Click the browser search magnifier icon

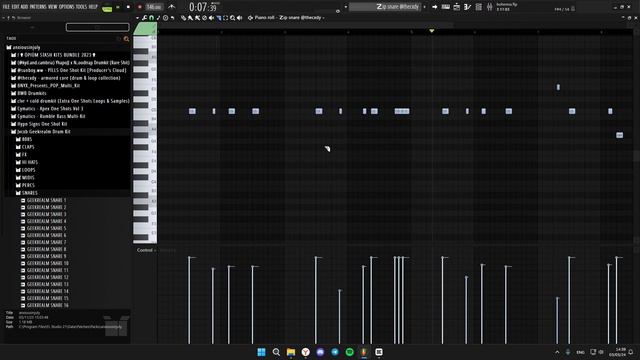click(x=126, y=39)
